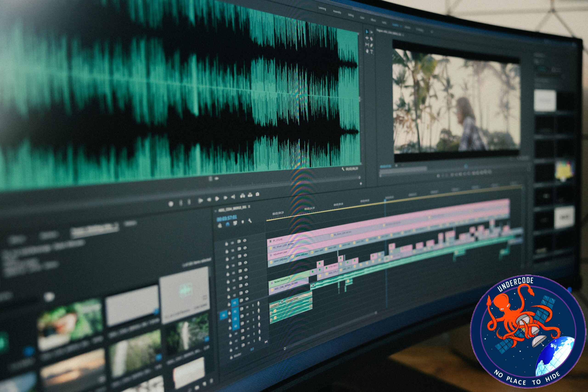Open the Color workspace tab
This screenshot has height=392, width=588.
[x=362, y=17]
